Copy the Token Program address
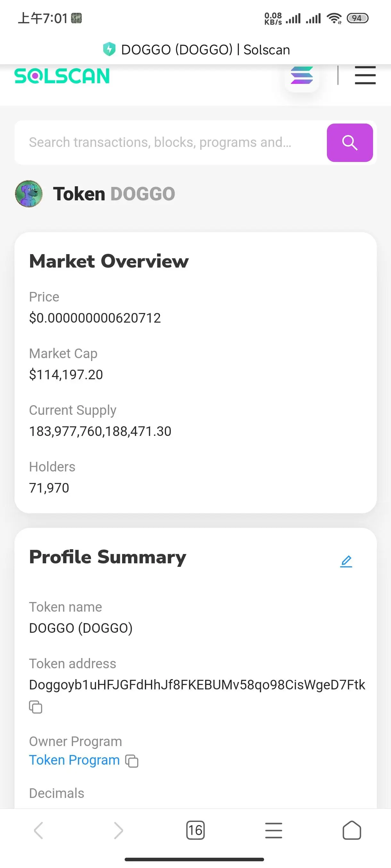The width and height of the screenshot is (391, 868). pyautogui.click(x=132, y=761)
